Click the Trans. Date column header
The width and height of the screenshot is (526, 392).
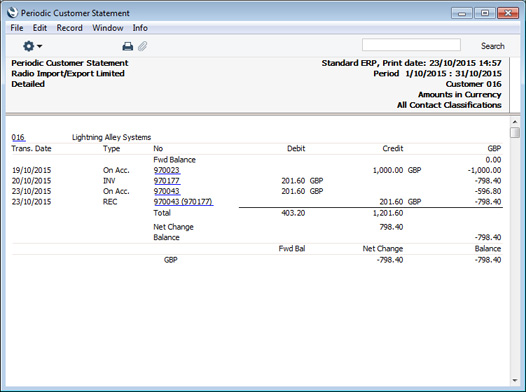click(31, 149)
